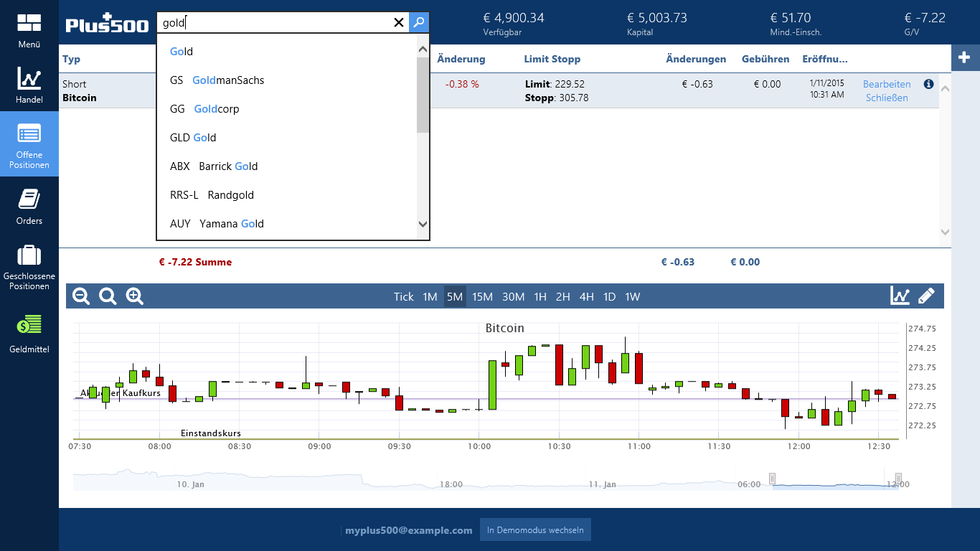Image resolution: width=980 pixels, height=551 pixels.
Task: Open the Menü sidebar icon
Action: (x=29, y=24)
